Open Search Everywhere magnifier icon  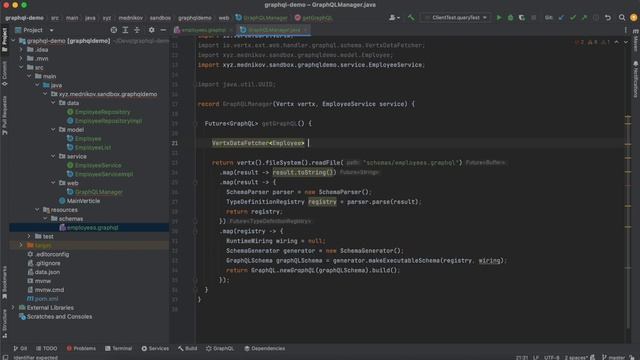click(622, 18)
